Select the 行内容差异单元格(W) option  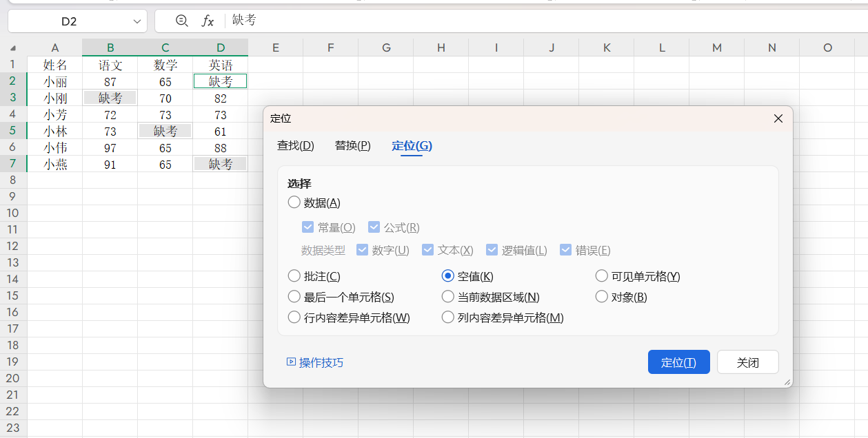pyautogui.click(x=293, y=317)
